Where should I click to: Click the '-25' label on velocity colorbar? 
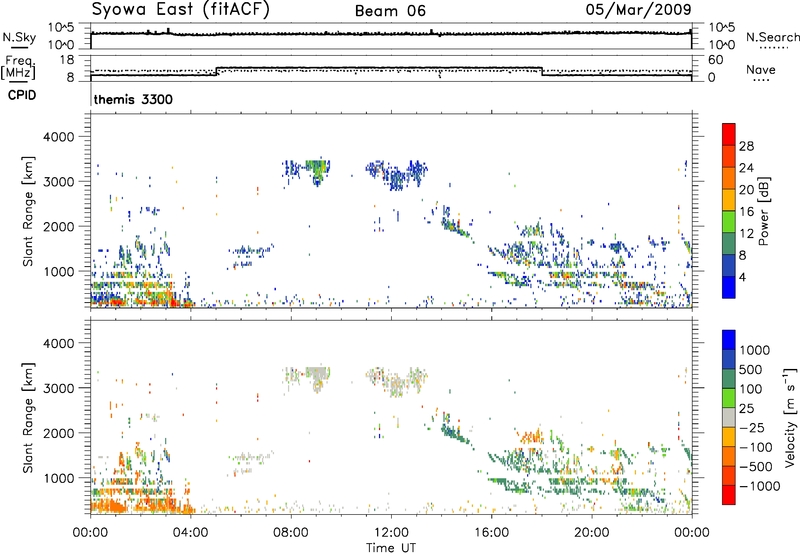(752, 428)
